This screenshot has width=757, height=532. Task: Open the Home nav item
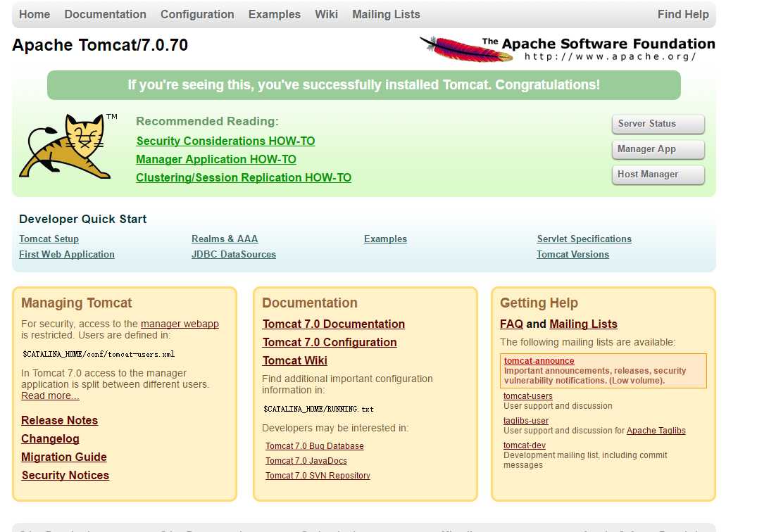35,15
